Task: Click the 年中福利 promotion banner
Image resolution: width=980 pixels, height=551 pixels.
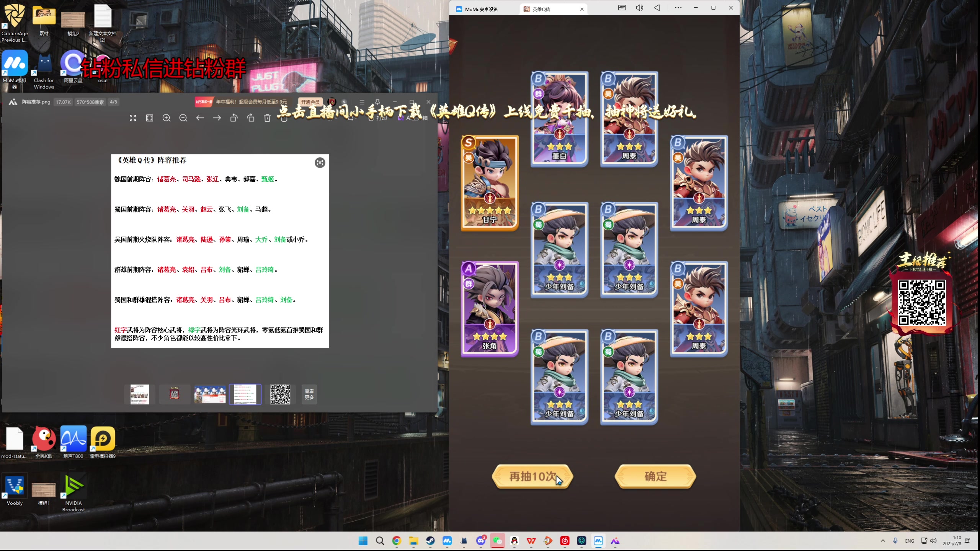Action: (x=241, y=102)
